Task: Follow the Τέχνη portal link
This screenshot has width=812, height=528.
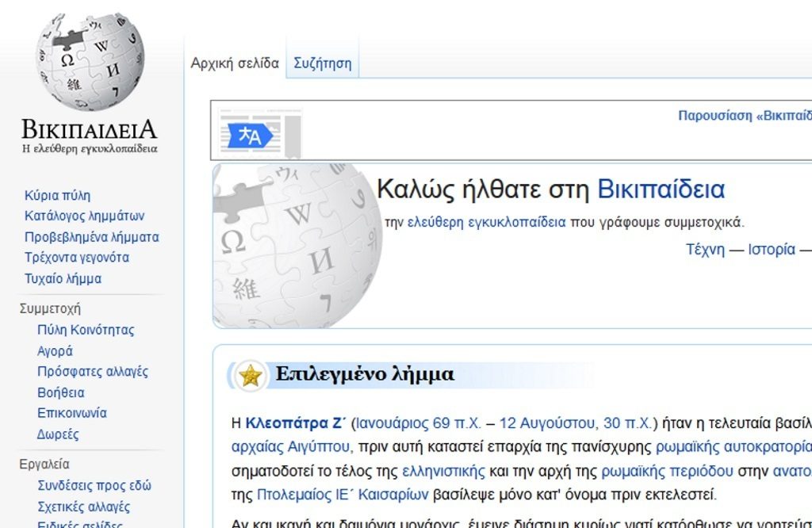Action: pos(705,249)
